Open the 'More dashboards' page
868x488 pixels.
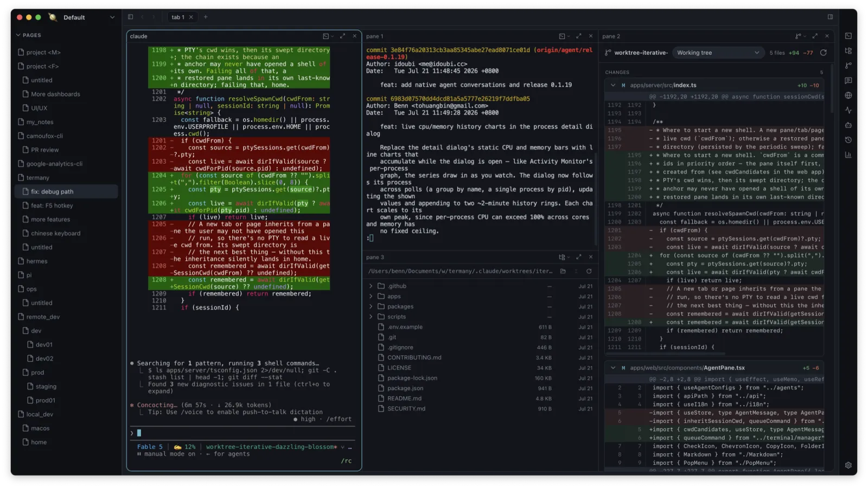click(66, 94)
